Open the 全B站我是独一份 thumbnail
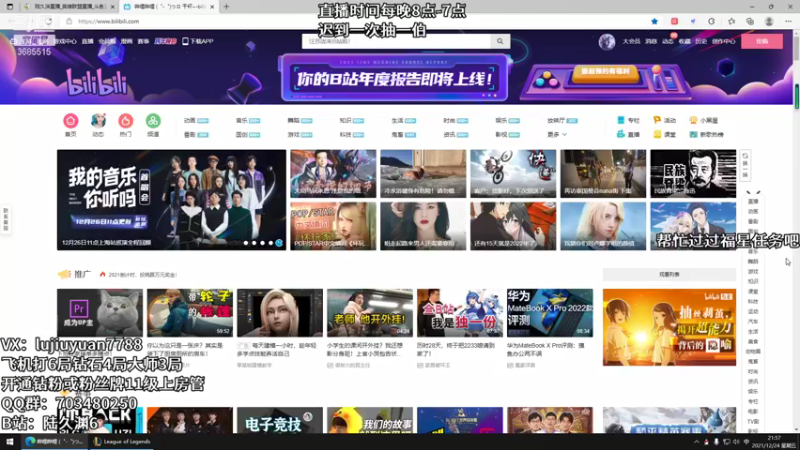Image resolution: width=800 pixels, height=450 pixels. click(x=460, y=313)
